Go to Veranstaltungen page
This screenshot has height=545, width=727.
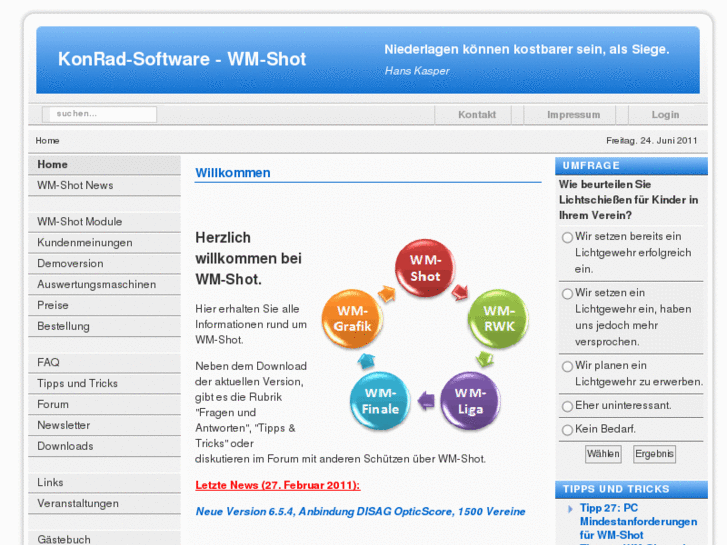coord(104,503)
